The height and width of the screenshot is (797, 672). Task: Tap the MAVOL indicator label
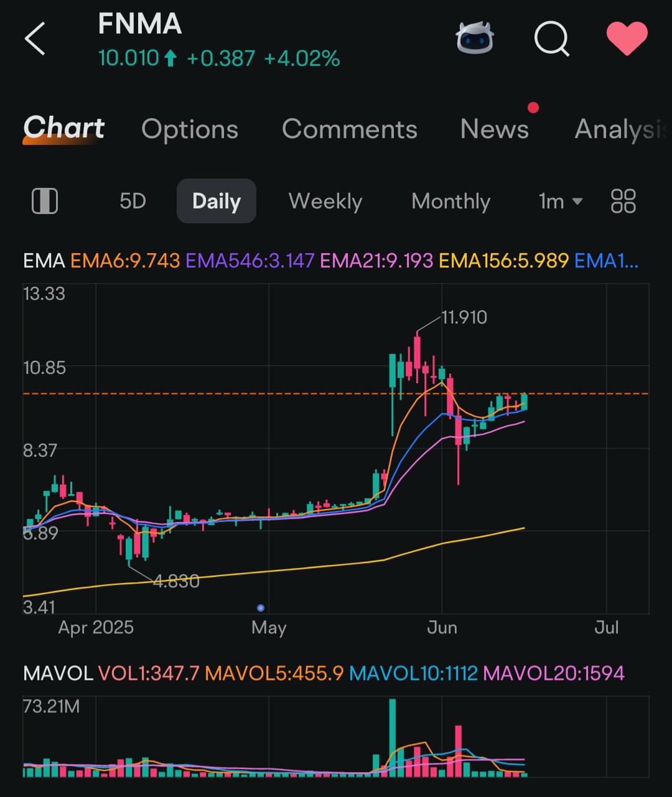[x=58, y=673]
